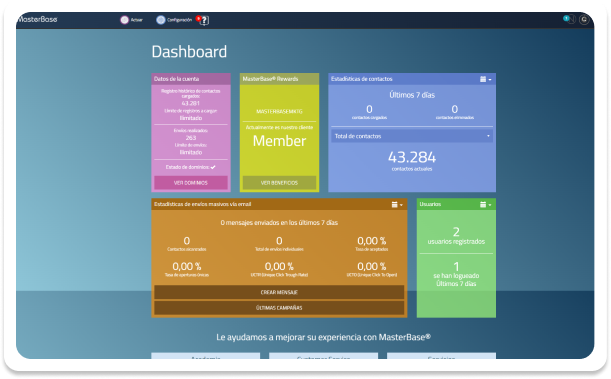The width and height of the screenshot is (611, 379).
Task: Click the MasterBase logo
Action: pyautogui.click(x=37, y=19)
